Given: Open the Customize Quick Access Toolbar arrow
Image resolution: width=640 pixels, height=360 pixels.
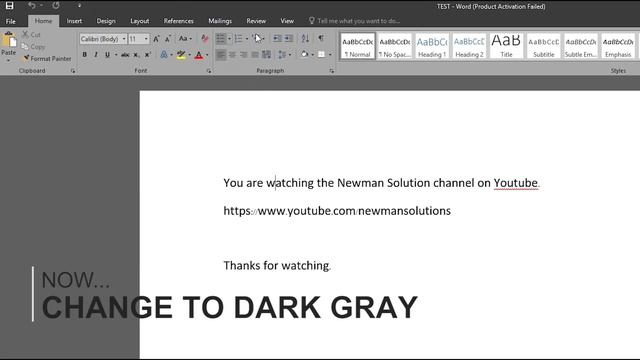Looking at the screenshot, I should 79,6.
